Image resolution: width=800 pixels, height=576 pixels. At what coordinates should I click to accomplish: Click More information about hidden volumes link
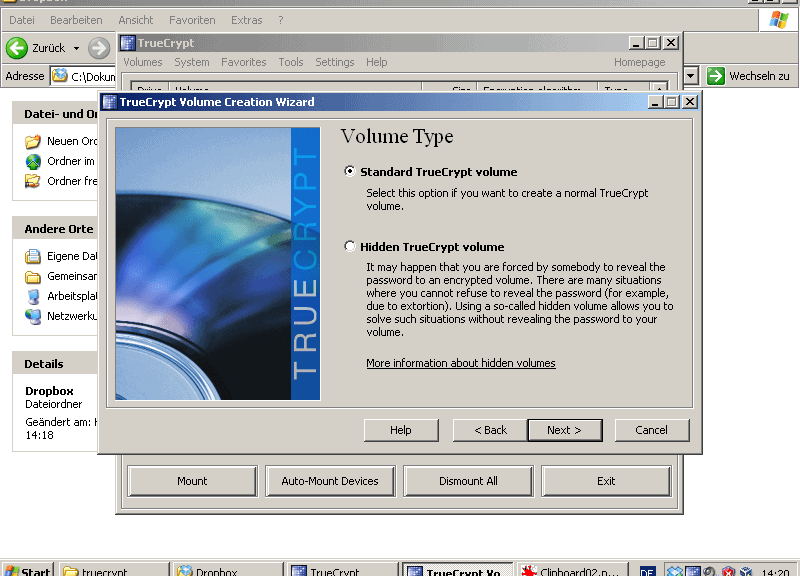[461, 363]
